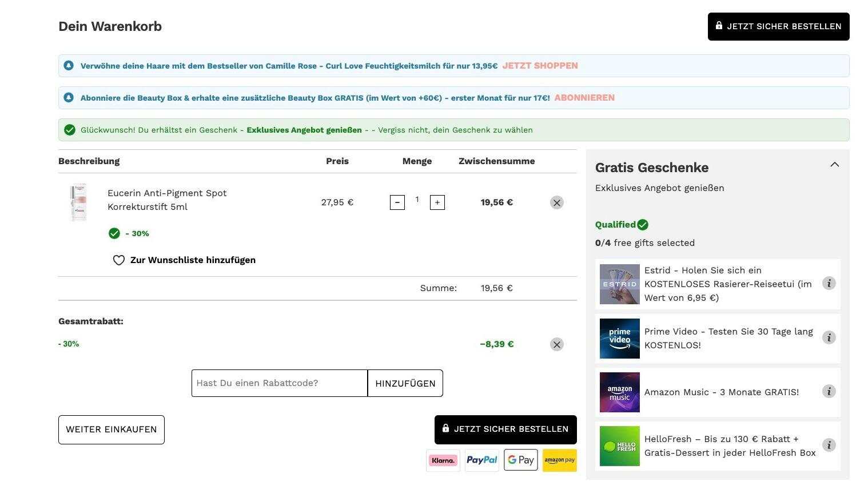868x501 pixels.
Task: Select the Amazon Music gift thumbnail
Action: tap(620, 392)
